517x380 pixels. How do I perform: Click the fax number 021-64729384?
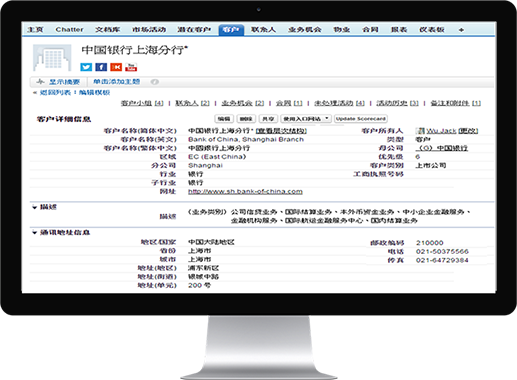point(442,260)
